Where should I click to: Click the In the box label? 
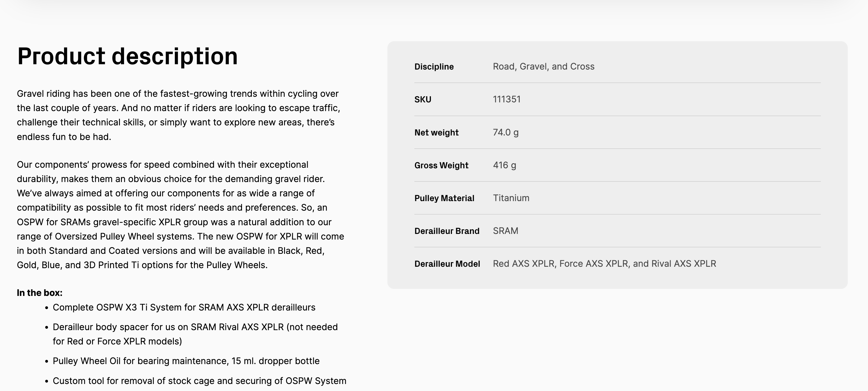39,293
